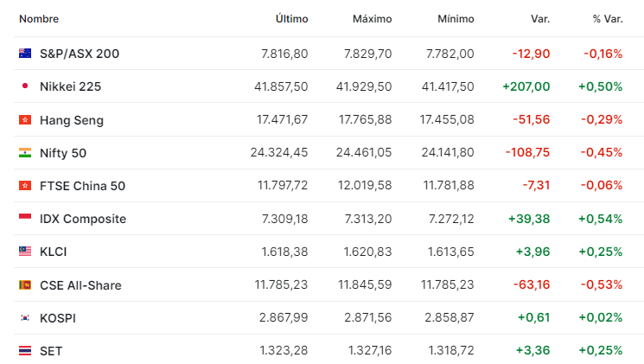Open the KOSPI index link
The width and height of the screenshot is (644, 364).
[x=58, y=318]
